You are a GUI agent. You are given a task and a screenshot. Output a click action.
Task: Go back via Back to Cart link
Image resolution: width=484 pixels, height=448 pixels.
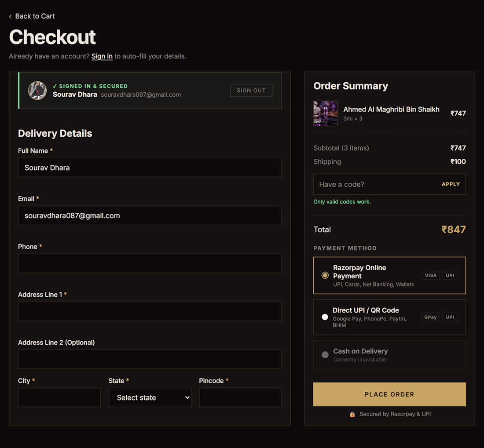point(35,16)
